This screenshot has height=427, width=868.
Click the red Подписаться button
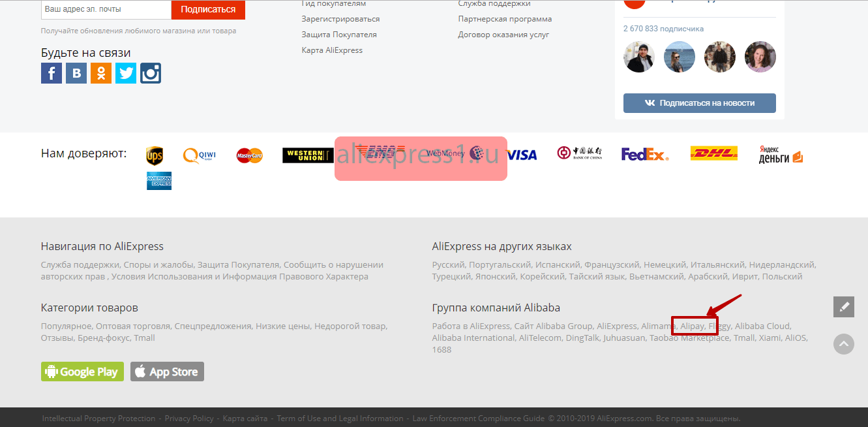tap(208, 10)
